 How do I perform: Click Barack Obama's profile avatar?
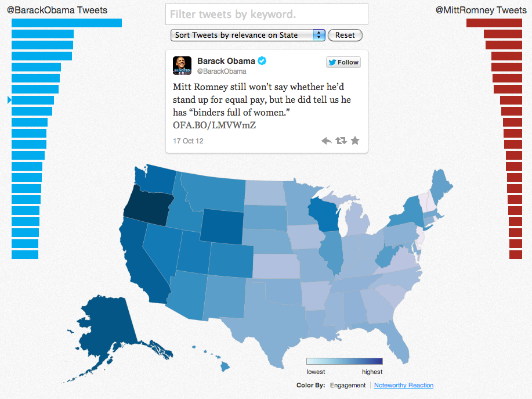pyautogui.click(x=182, y=66)
